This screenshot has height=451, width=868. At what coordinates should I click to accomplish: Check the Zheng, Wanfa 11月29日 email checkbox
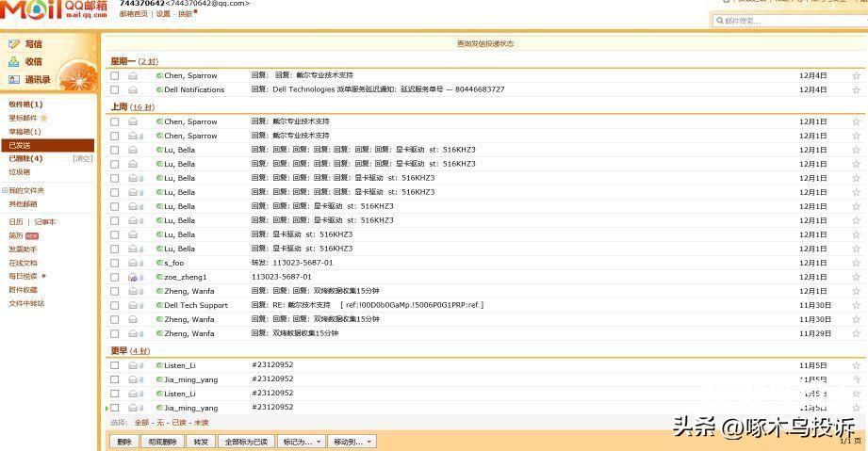point(115,333)
